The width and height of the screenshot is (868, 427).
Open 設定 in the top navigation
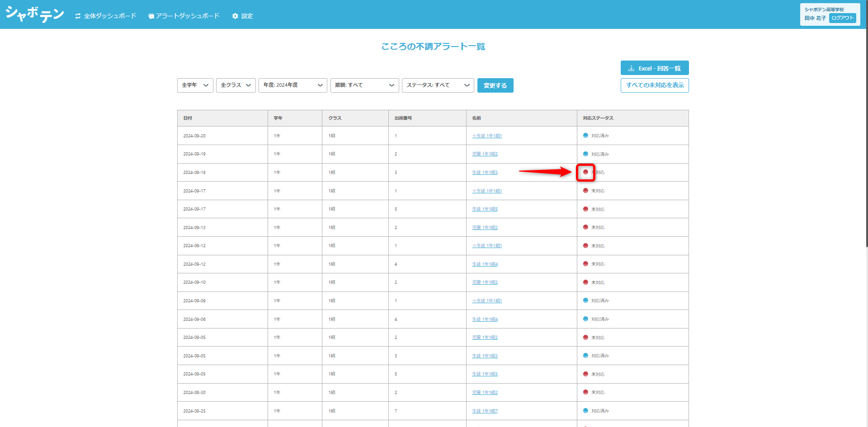[x=243, y=16]
